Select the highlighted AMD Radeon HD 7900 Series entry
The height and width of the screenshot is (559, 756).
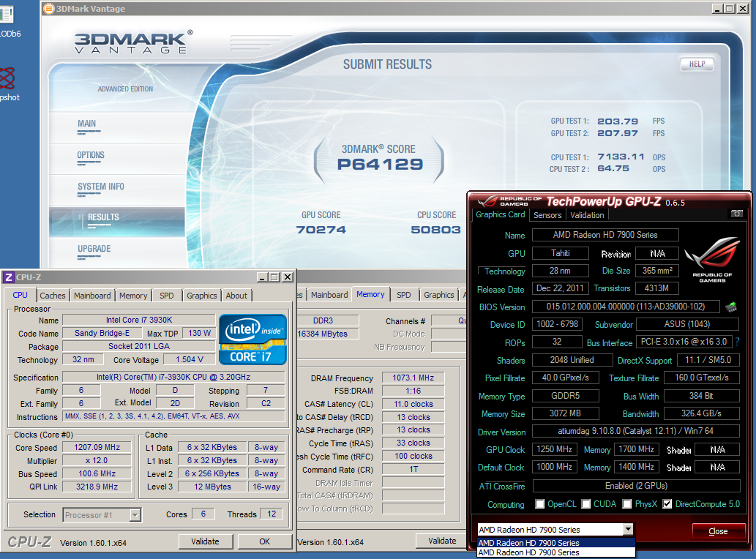(556, 543)
